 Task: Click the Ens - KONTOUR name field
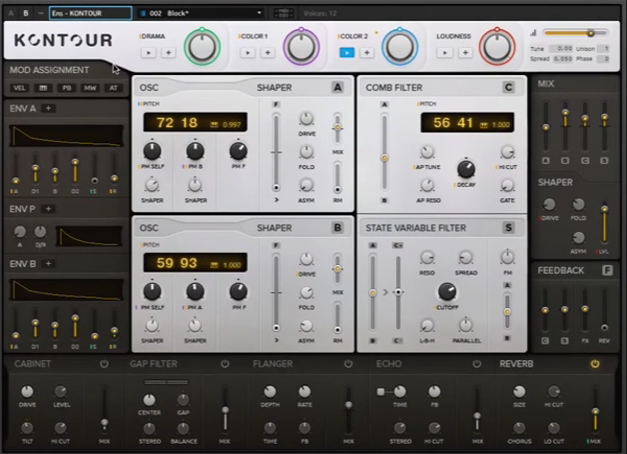pyautogui.click(x=90, y=13)
